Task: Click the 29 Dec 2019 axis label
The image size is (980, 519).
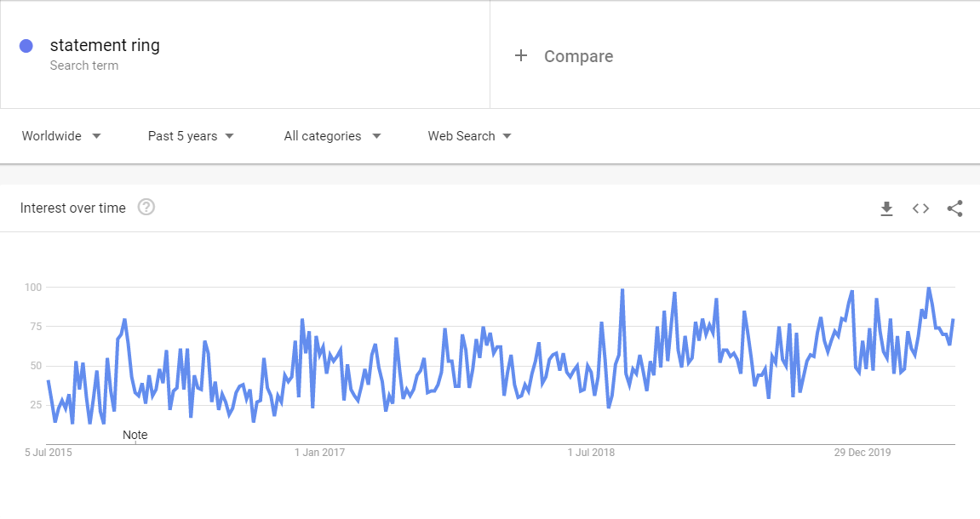Action: coord(862,452)
